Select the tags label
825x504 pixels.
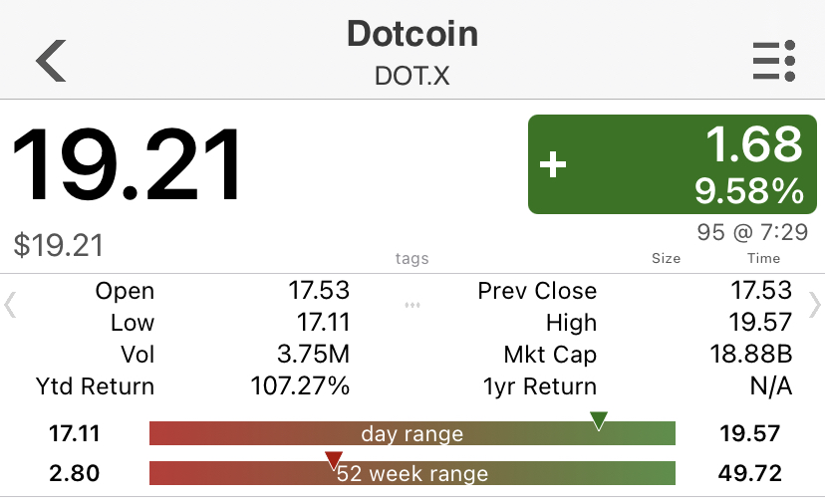click(412, 258)
